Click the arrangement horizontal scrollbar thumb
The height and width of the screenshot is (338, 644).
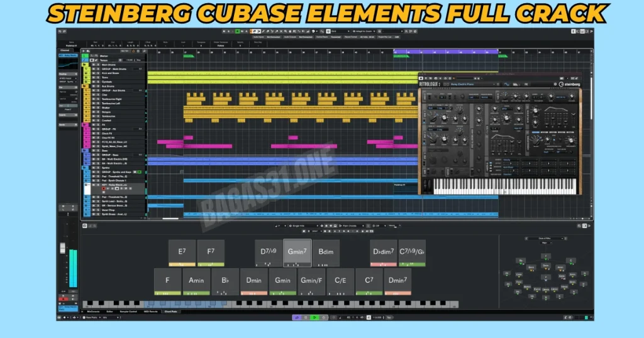[x=170, y=219]
